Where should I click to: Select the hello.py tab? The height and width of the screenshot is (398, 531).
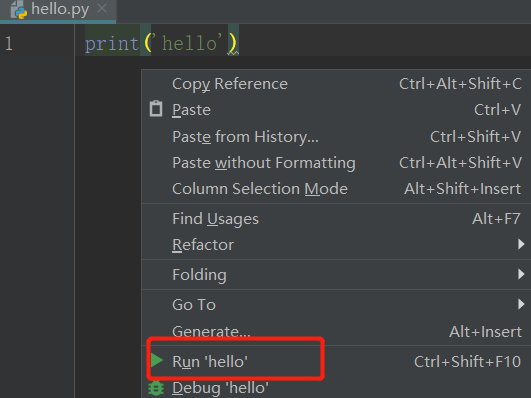coord(58,10)
